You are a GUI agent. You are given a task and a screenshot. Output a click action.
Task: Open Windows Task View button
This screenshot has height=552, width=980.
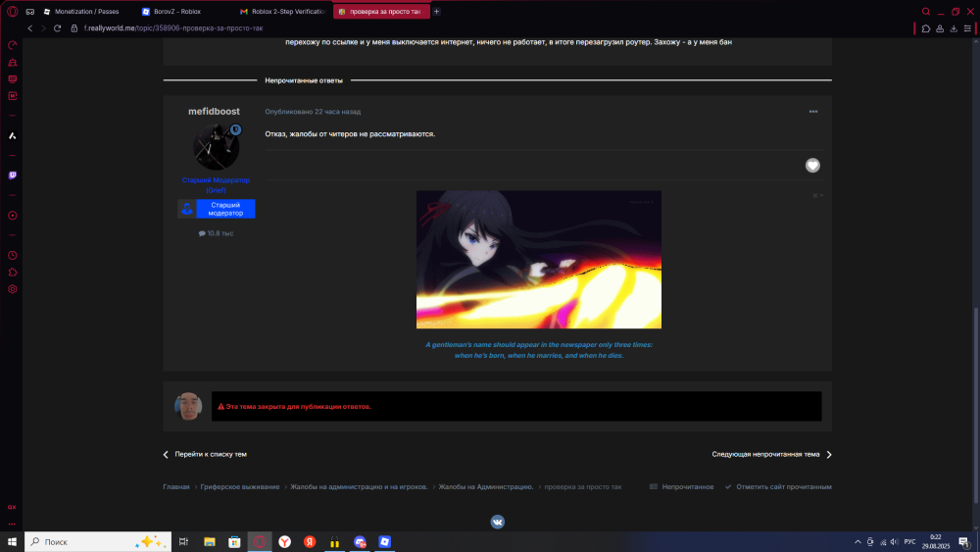click(x=184, y=542)
